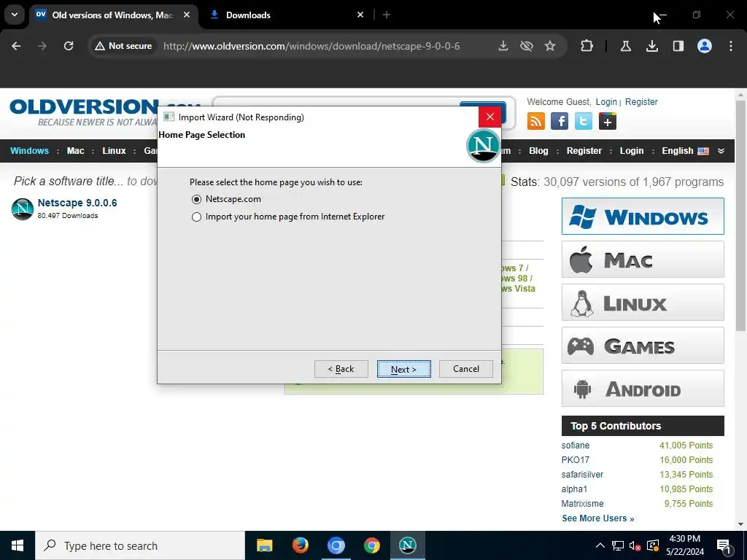The height and width of the screenshot is (560, 747).
Task: Open Firefox from taskbar
Action: click(x=300, y=545)
